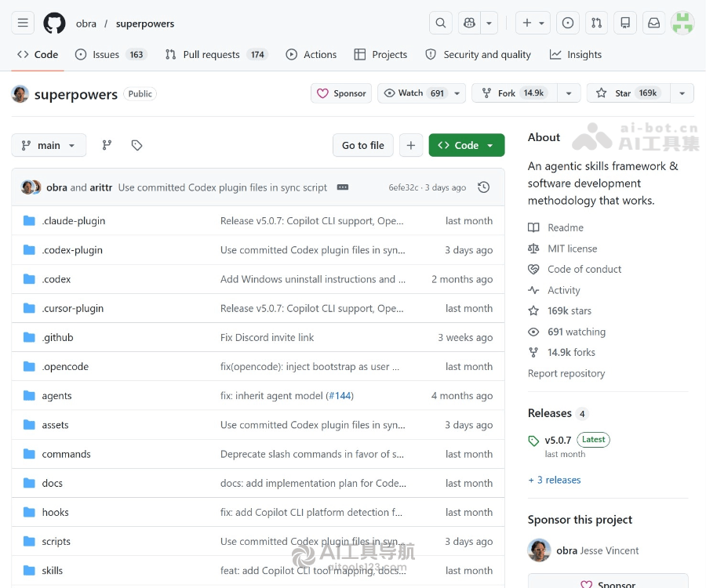Open repositories icon in header

(x=625, y=23)
